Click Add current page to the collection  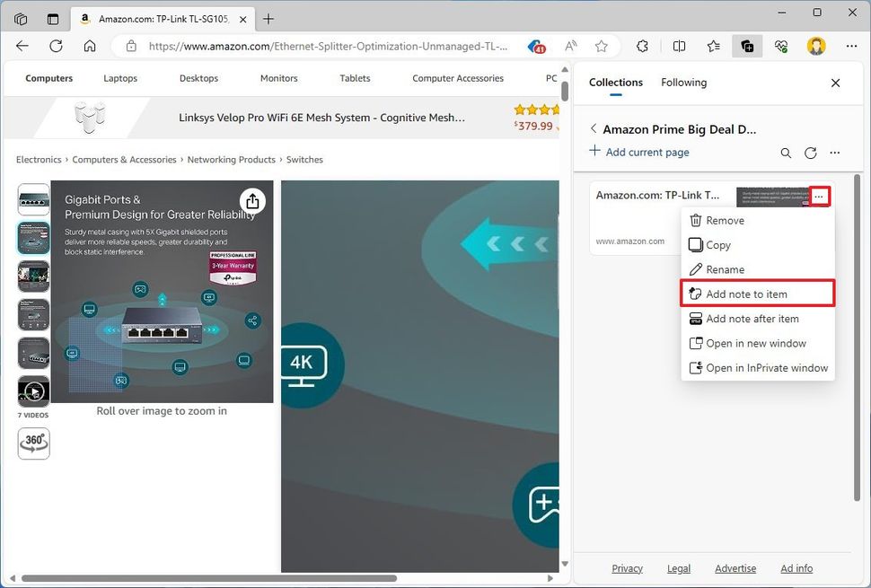click(x=639, y=152)
